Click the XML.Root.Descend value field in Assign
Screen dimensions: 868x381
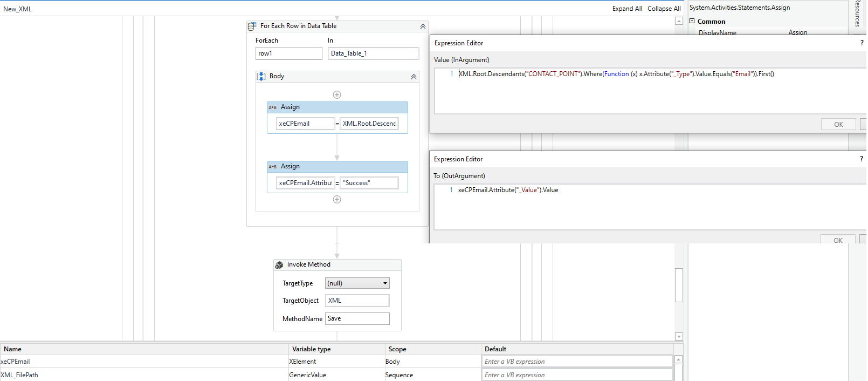pyautogui.click(x=369, y=124)
